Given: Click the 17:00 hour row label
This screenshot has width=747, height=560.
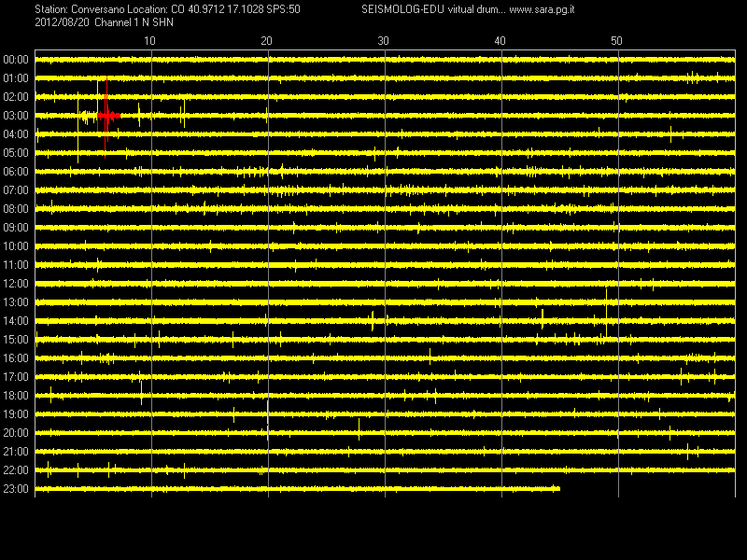Looking at the screenshot, I should (16, 377).
